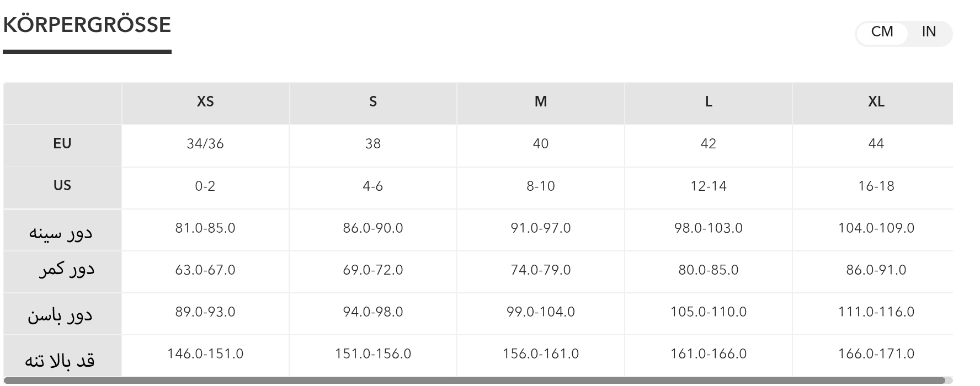Image resolution: width=980 pixels, height=386 pixels.
Task: Switch measurement units to CM
Action: 882,32
